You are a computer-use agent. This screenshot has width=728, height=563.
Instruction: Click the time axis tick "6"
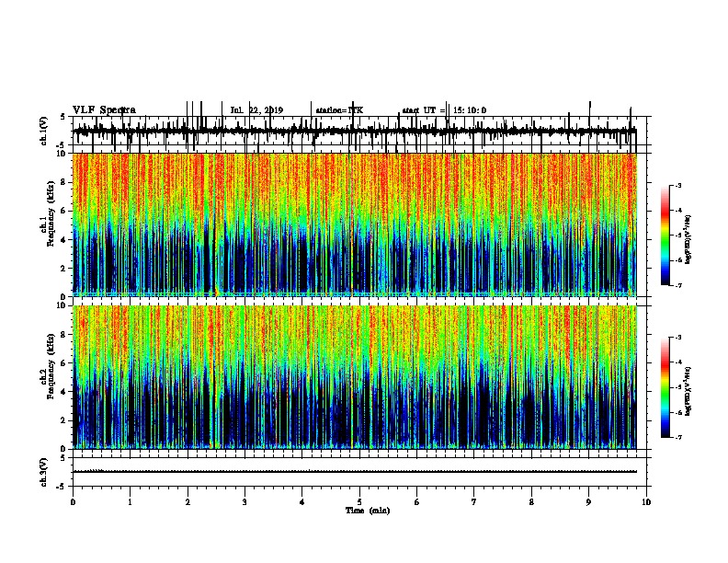pos(417,502)
